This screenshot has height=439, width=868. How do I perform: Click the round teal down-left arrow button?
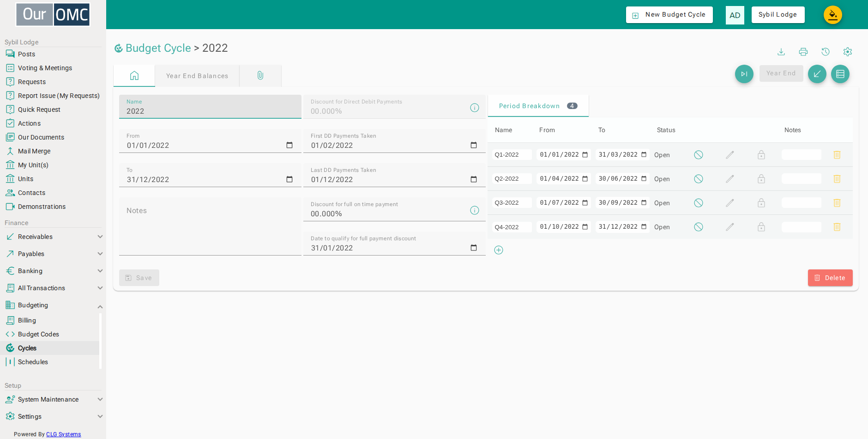pos(817,74)
